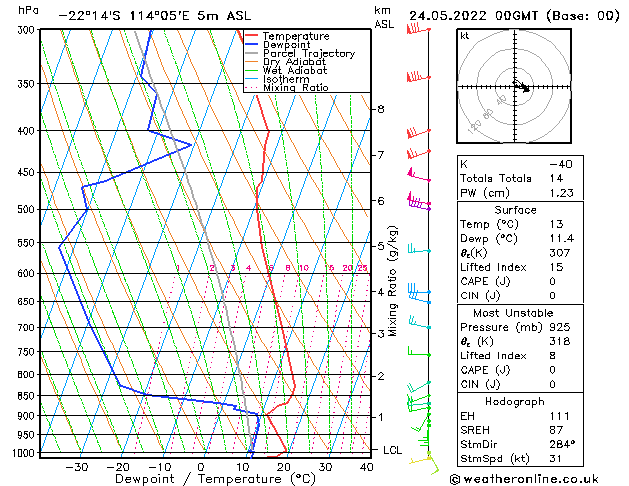Click the Surface Temp value 13
Screen dimensions: 629x486
(556, 224)
